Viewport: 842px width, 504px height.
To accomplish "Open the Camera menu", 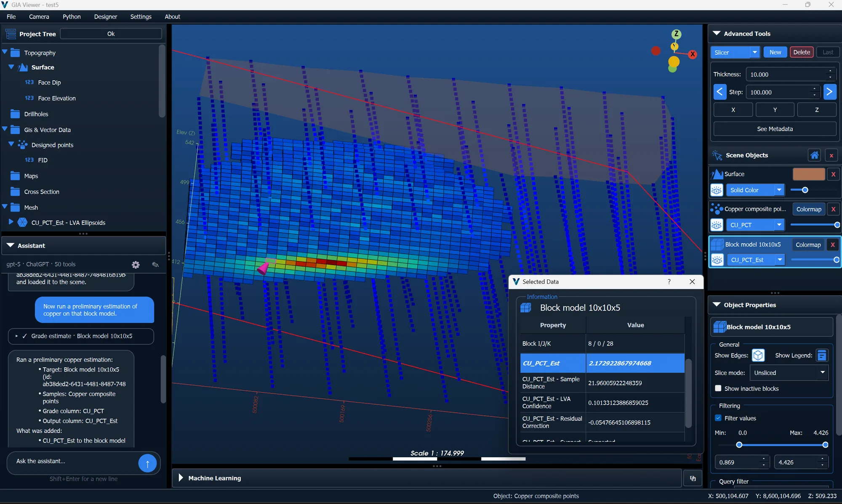I will coord(39,17).
